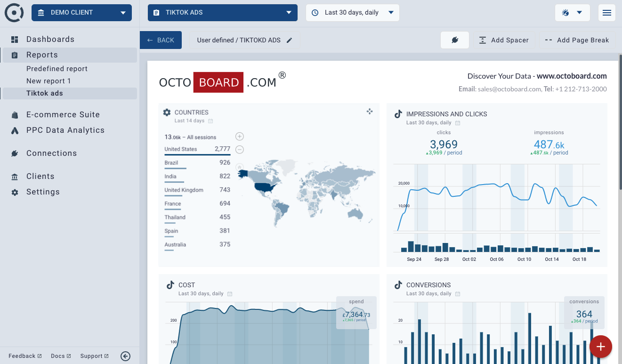Collapse the sidebar with arrow icon
The height and width of the screenshot is (364, 622).
coord(125,356)
